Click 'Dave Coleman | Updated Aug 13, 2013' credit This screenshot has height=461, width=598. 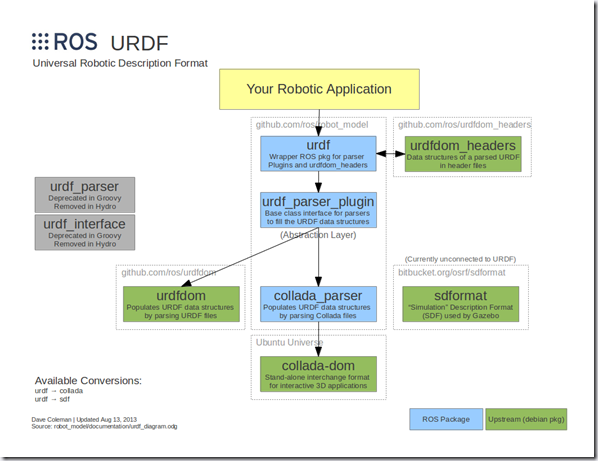[x=84, y=419]
